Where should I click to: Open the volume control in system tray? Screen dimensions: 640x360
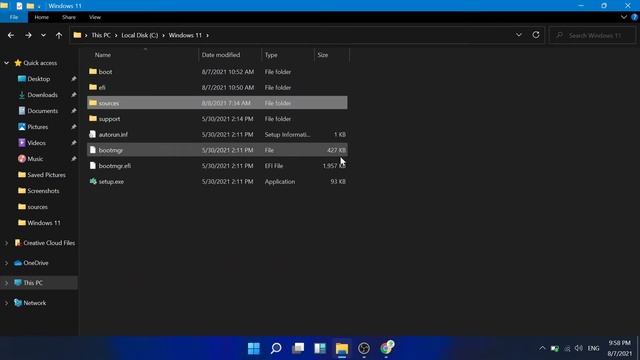tap(579, 348)
